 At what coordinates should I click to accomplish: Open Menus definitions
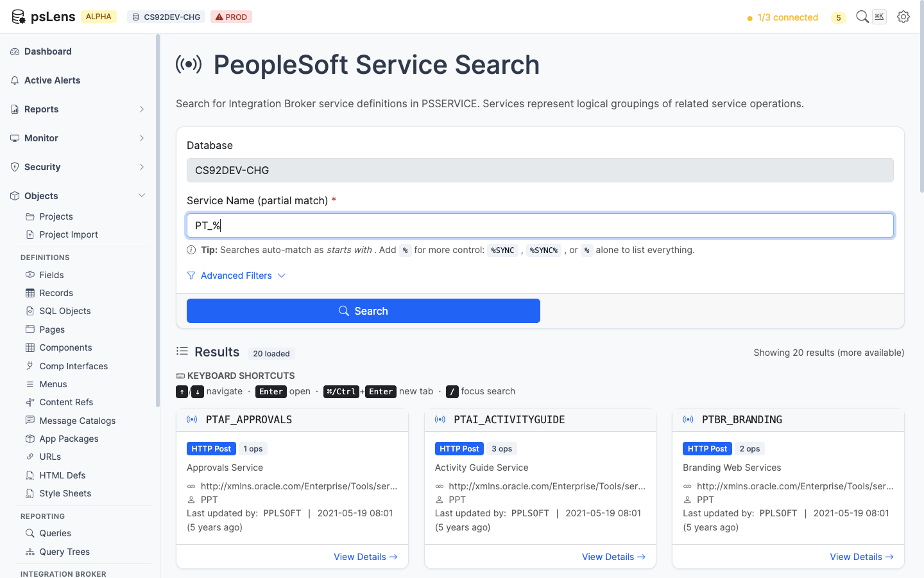[53, 384]
